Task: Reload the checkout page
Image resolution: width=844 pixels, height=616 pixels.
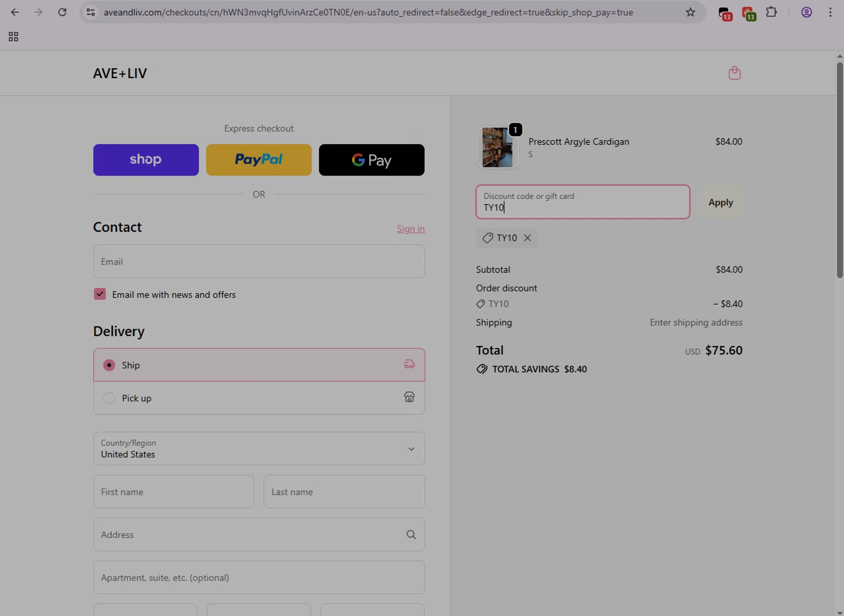Action: [x=62, y=12]
